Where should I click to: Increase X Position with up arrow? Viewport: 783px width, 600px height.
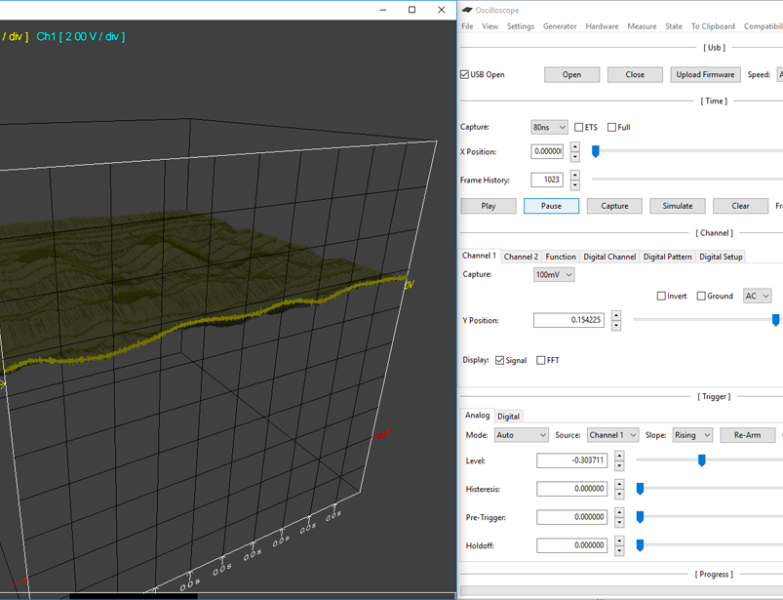(x=575, y=147)
